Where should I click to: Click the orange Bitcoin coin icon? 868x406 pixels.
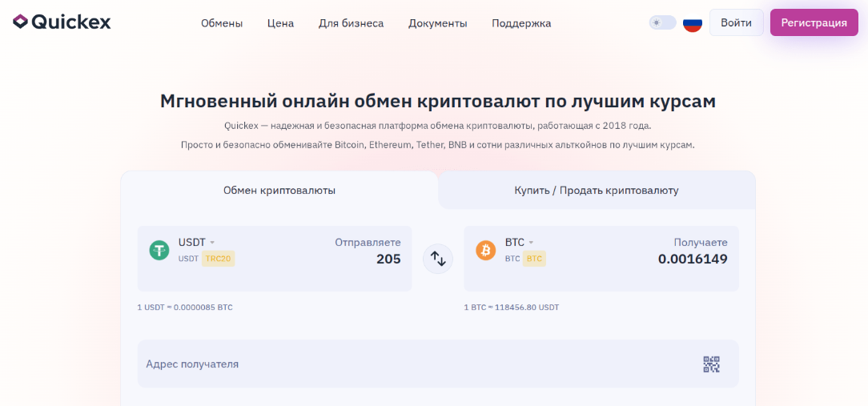pos(486,251)
